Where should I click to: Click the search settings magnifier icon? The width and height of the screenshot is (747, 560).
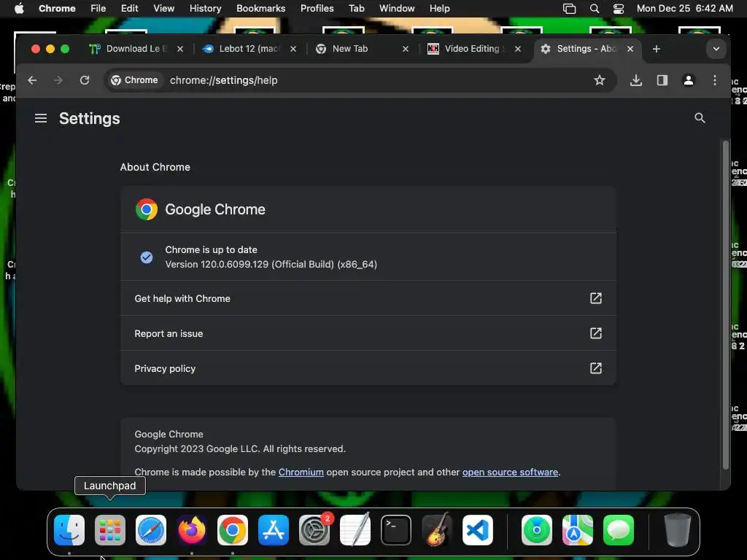pyautogui.click(x=700, y=118)
